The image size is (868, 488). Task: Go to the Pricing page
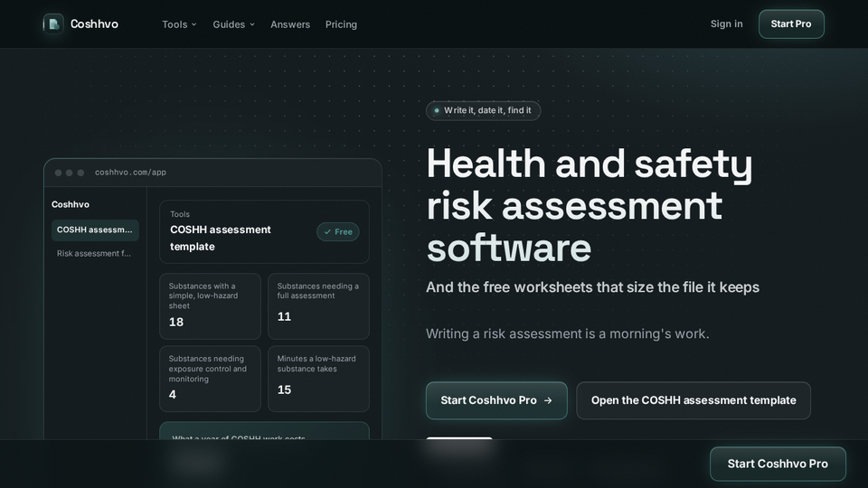341,24
